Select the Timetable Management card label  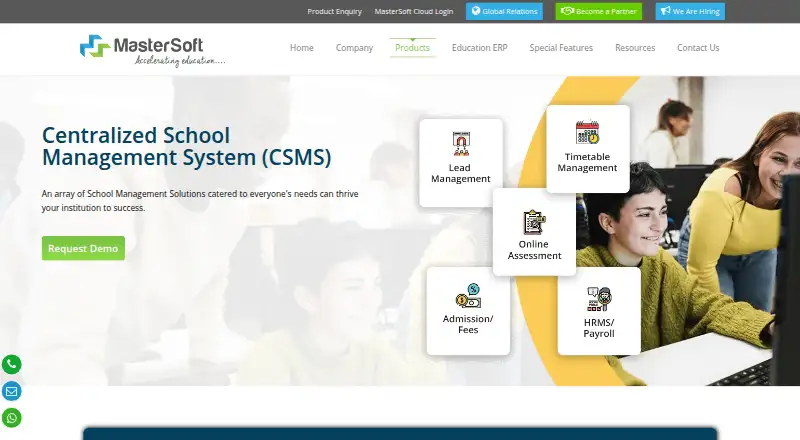click(x=587, y=162)
